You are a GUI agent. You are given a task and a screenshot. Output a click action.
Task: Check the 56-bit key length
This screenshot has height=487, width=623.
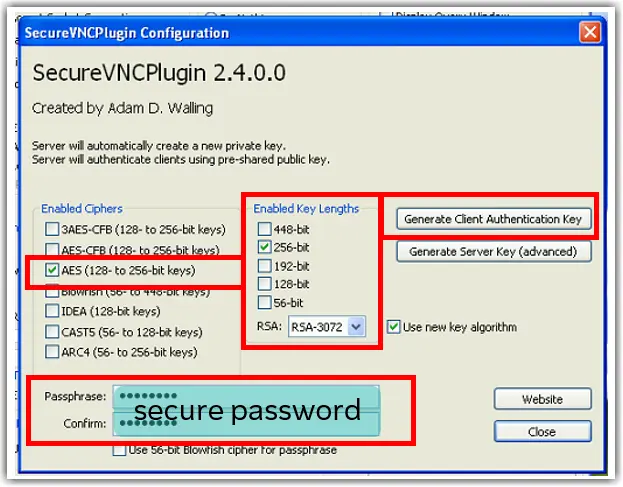(x=265, y=302)
